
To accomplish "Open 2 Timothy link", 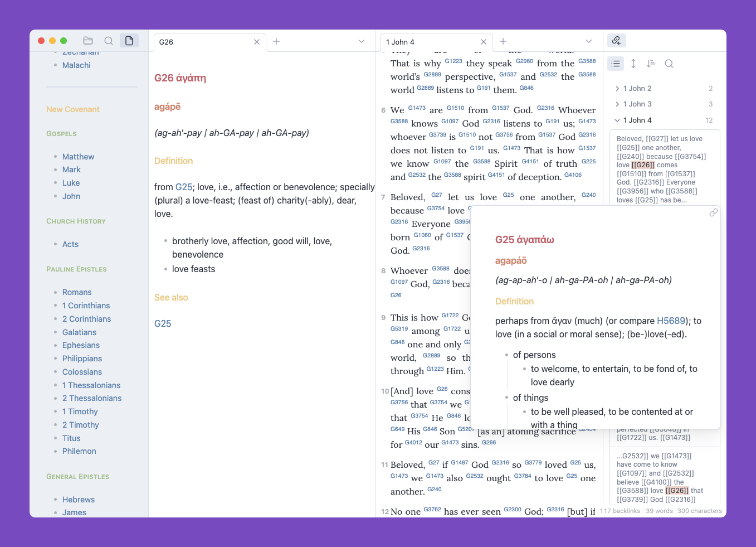I will pos(80,425).
